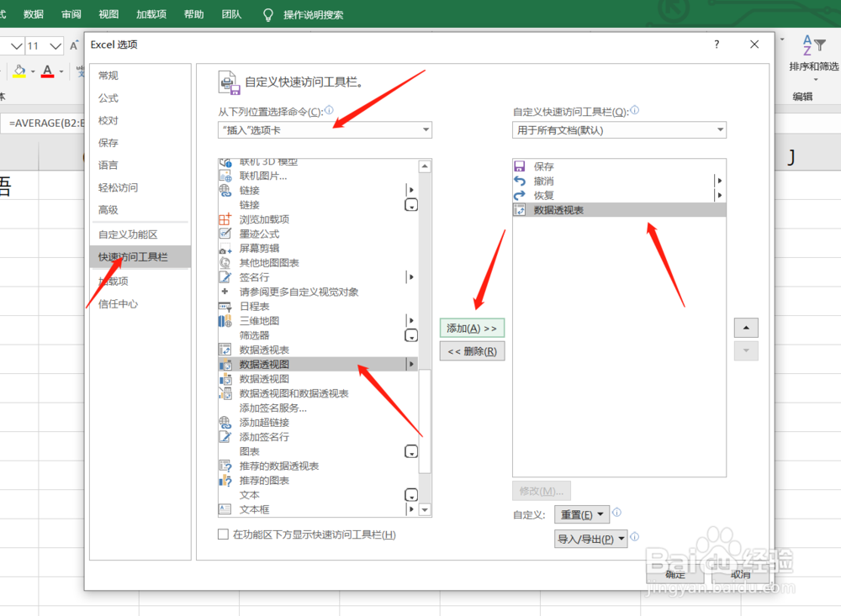Click the formula bar showing =AVERAGE
Screen dimensions: 841x616
click(x=43, y=124)
